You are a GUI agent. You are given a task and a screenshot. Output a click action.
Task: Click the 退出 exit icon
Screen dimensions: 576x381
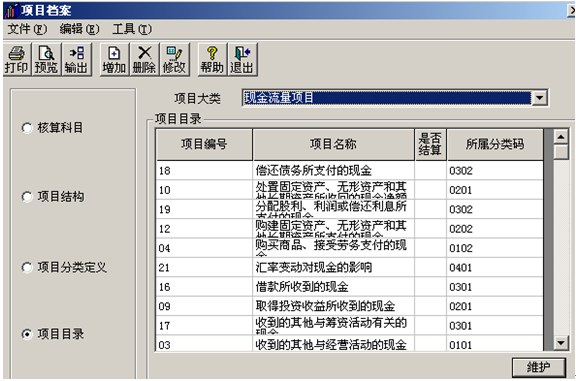(x=242, y=60)
